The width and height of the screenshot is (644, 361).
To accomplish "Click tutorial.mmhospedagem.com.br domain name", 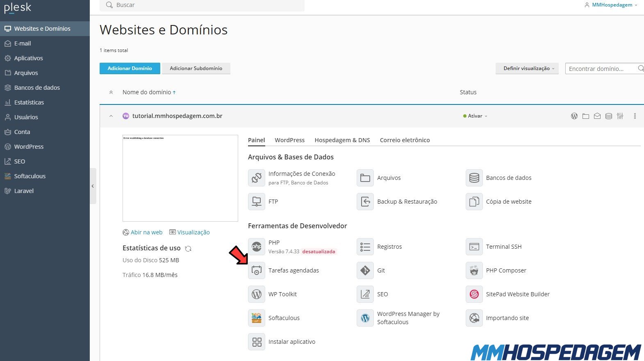I will click(177, 116).
